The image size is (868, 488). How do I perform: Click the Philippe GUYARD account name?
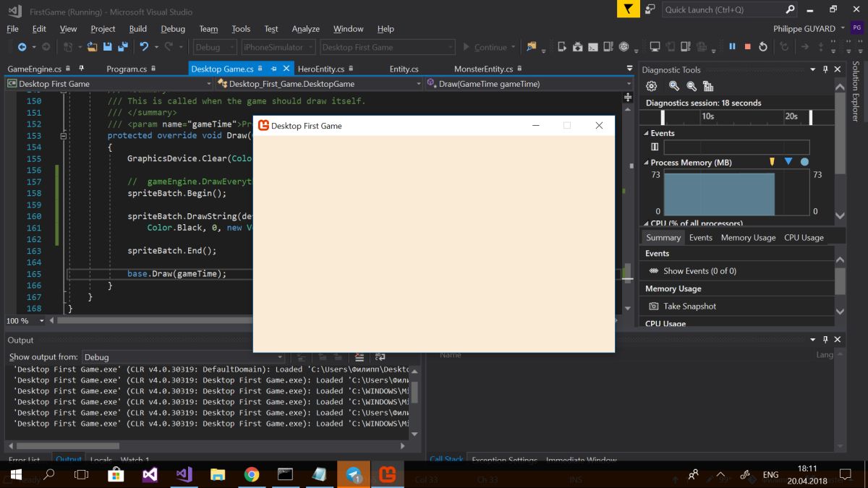[x=804, y=29]
